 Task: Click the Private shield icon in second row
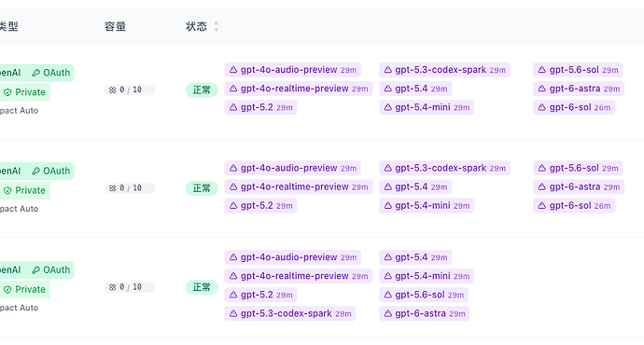tap(7, 190)
